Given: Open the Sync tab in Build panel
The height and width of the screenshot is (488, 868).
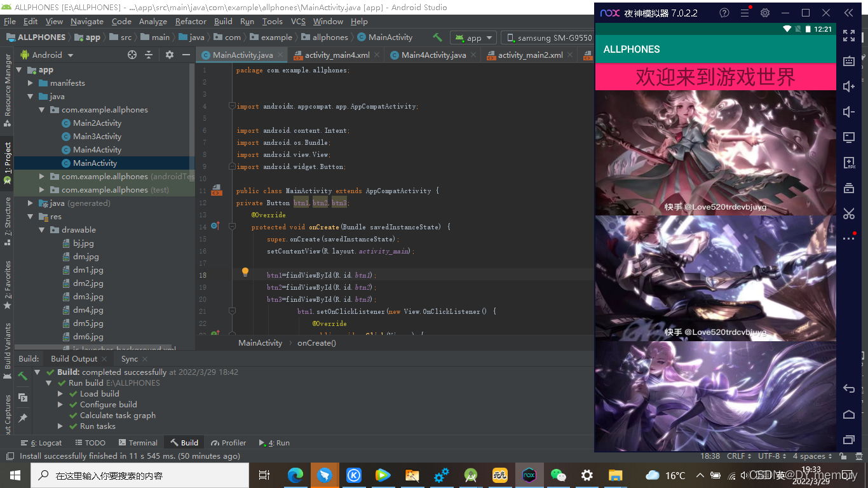Looking at the screenshot, I should coord(130,359).
